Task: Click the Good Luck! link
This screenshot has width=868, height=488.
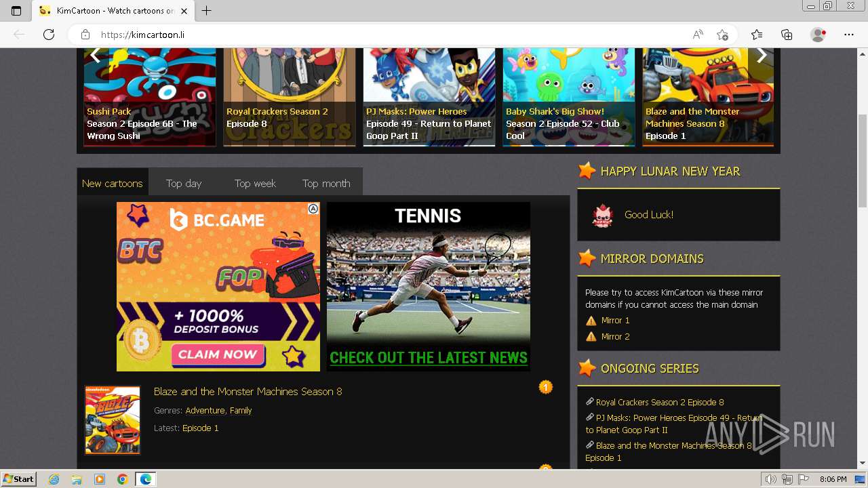Action: coord(649,214)
